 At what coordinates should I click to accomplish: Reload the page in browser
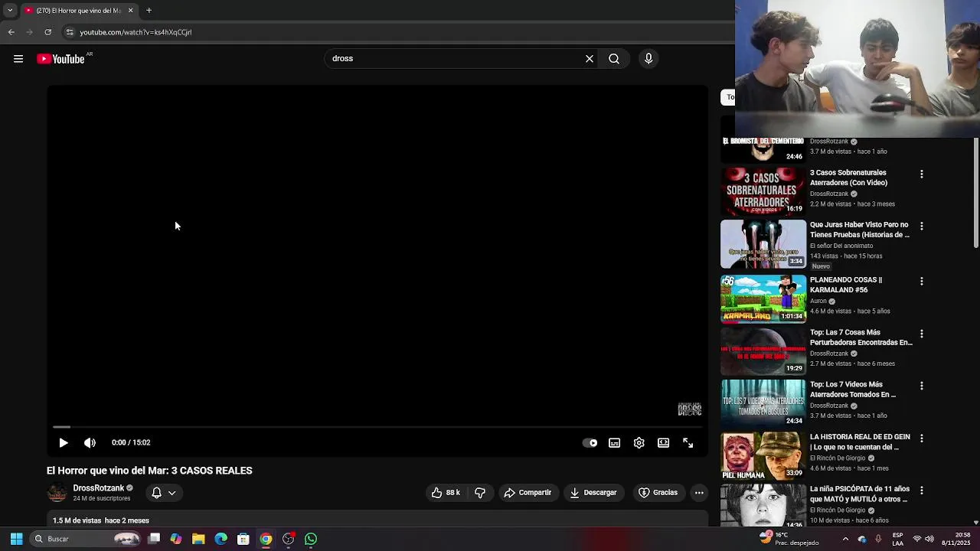click(47, 32)
